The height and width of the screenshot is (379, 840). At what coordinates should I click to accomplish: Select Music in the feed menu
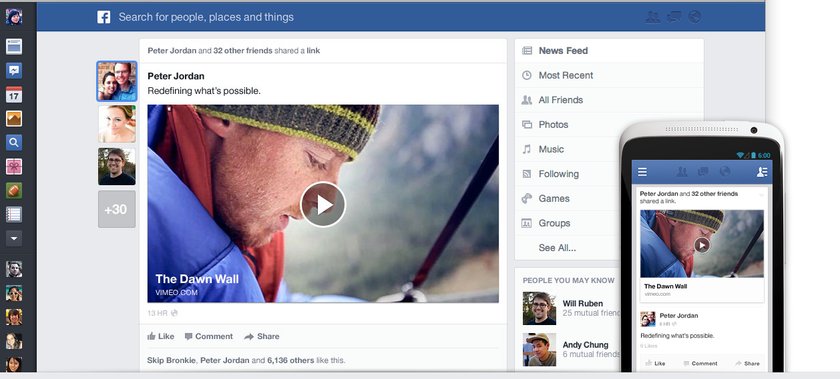tap(551, 149)
